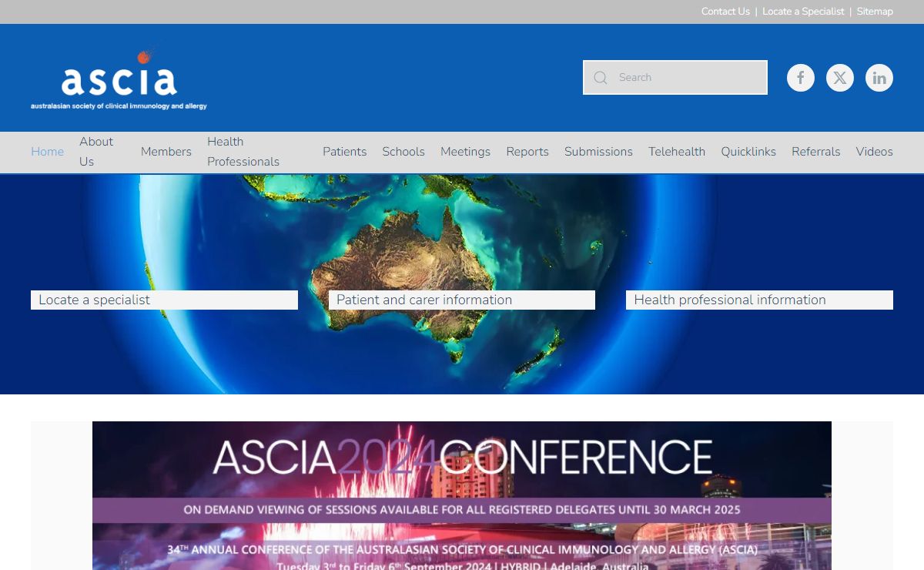924x570 pixels.
Task: Select the Home menu item
Action: coord(47,152)
